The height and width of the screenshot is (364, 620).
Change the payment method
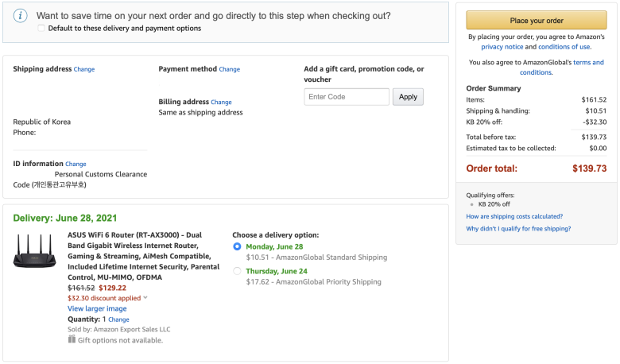(x=230, y=69)
